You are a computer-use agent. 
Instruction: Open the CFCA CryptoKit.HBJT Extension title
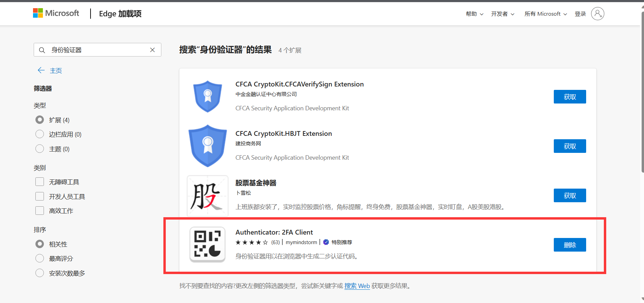click(284, 133)
